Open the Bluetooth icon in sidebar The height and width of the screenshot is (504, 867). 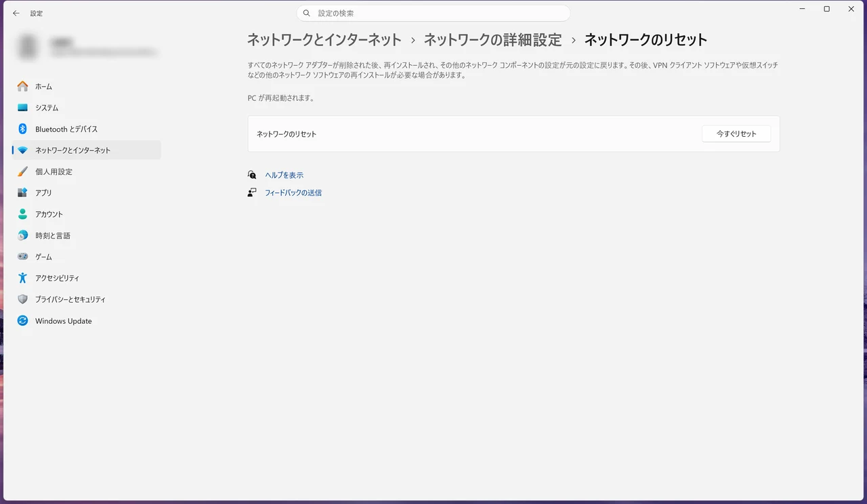pyautogui.click(x=23, y=129)
